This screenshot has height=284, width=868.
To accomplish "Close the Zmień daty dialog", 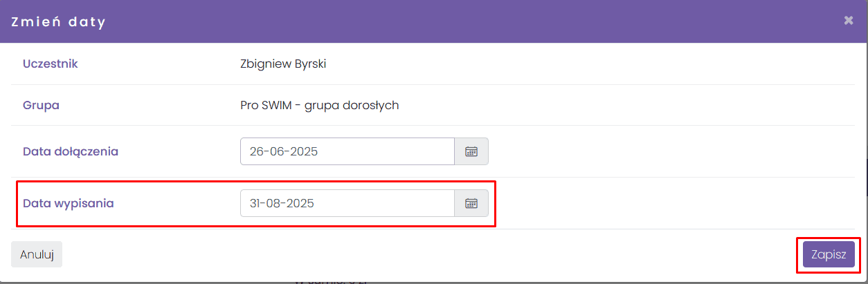I will (849, 21).
